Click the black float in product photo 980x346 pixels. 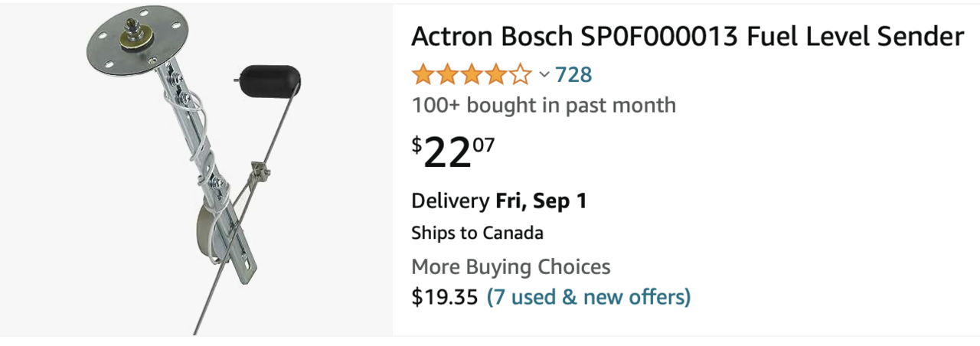coord(270,77)
